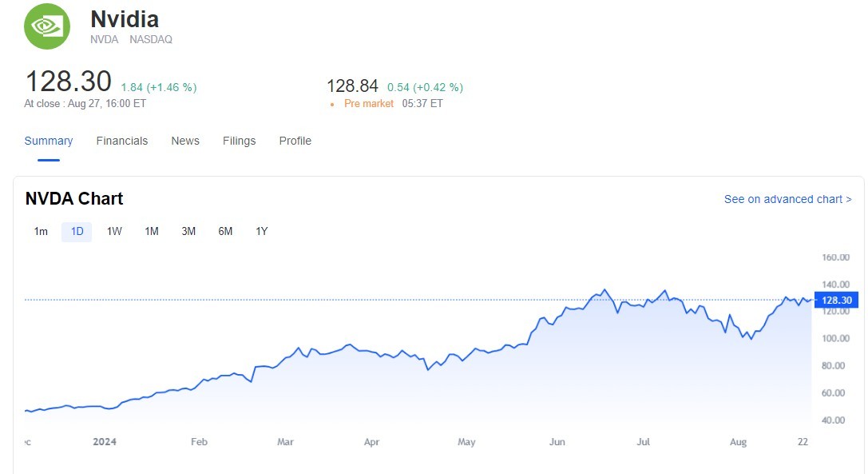Switch chart to 1M range
The height and width of the screenshot is (474, 868).
151,232
